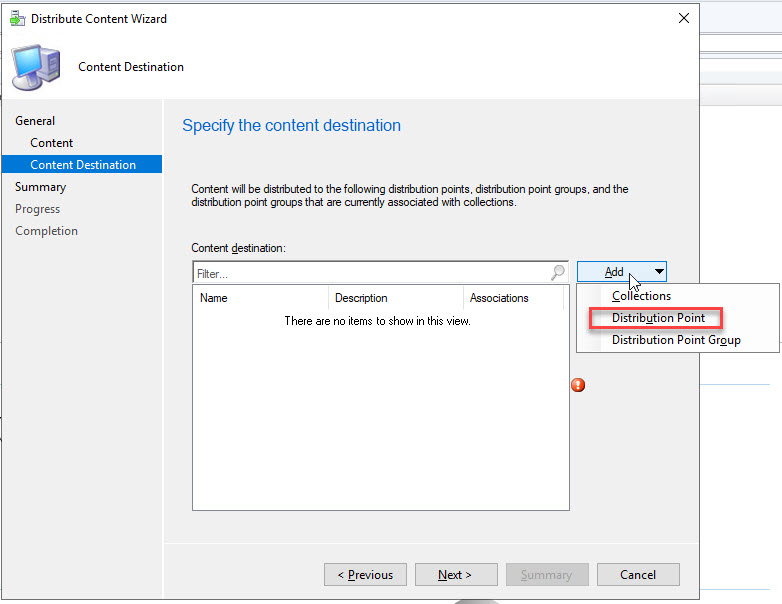Click the magnifier search icon in filter
Image resolution: width=782 pixels, height=604 pixels.
coord(558,273)
